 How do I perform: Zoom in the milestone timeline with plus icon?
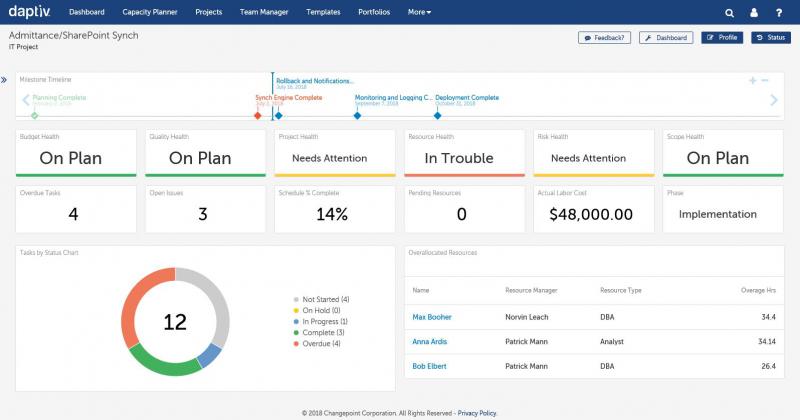(x=752, y=80)
